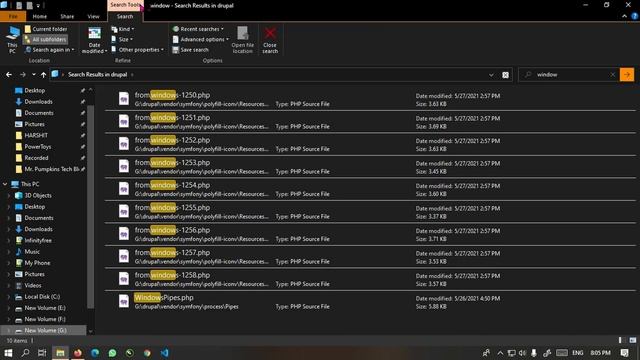Open the File ribbon tab
The height and width of the screenshot is (360, 640).
[x=13, y=16]
